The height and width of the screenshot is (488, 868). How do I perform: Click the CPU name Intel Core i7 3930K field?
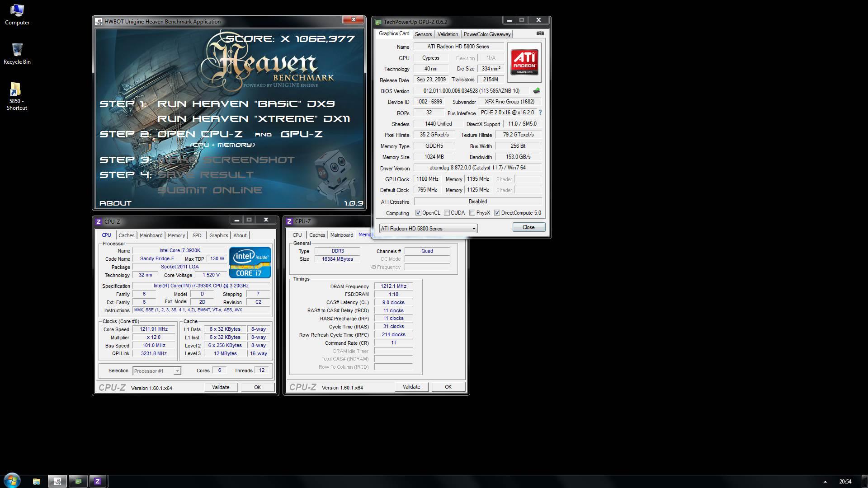[x=179, y=250]
